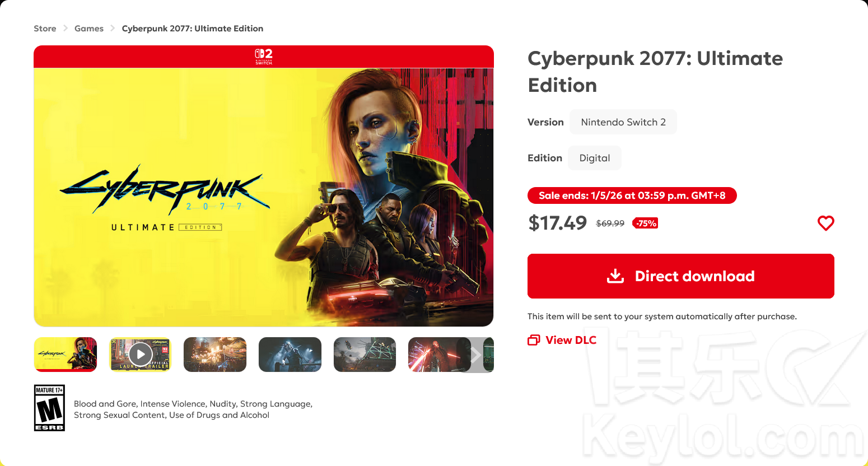Select the first yellow cover art thumbnail

point(66,355)
